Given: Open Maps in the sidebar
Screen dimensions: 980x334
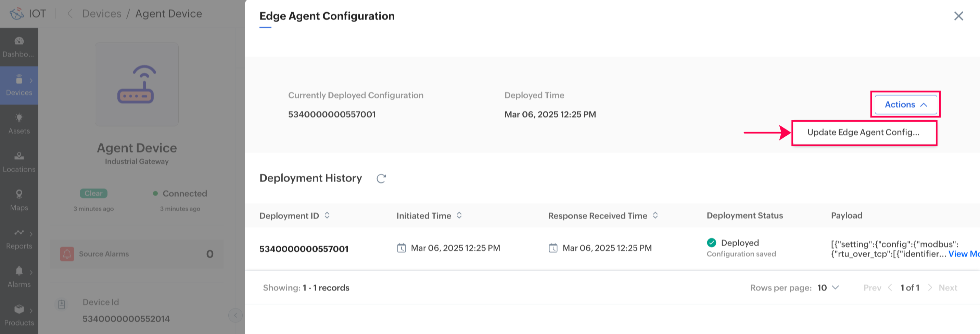Looking at the screenshot, I should point(19,200).
